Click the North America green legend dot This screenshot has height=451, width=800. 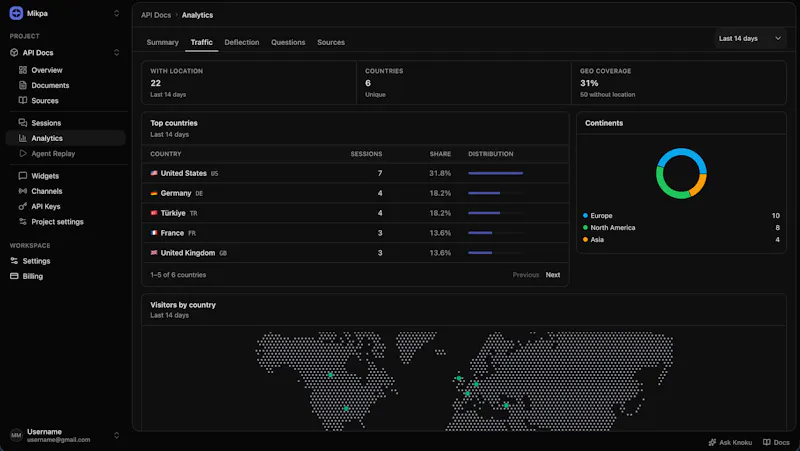(x=585, y=228)
